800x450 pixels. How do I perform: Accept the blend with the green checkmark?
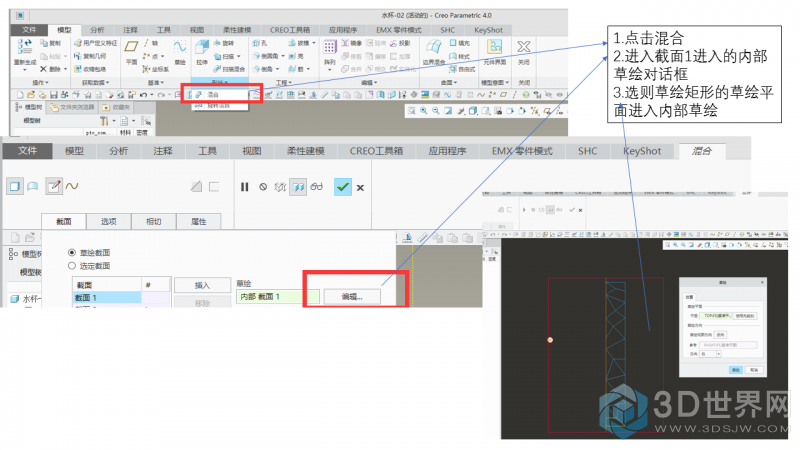coord(343,187)
